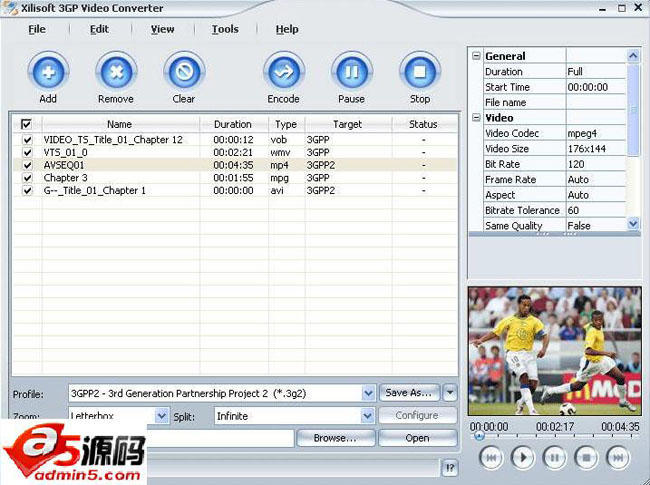
Task: Open the Profile dropdown list
Action: 368,393
